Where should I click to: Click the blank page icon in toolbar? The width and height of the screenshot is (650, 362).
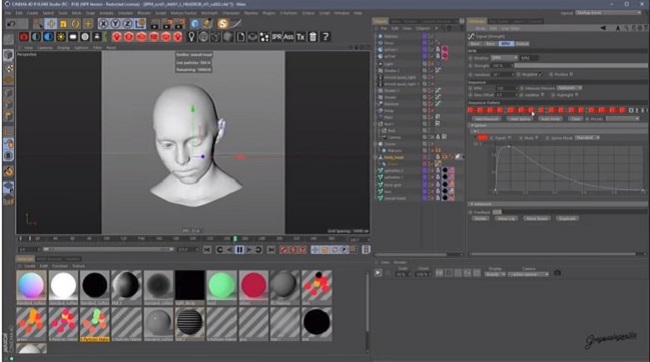coord(240,37)
